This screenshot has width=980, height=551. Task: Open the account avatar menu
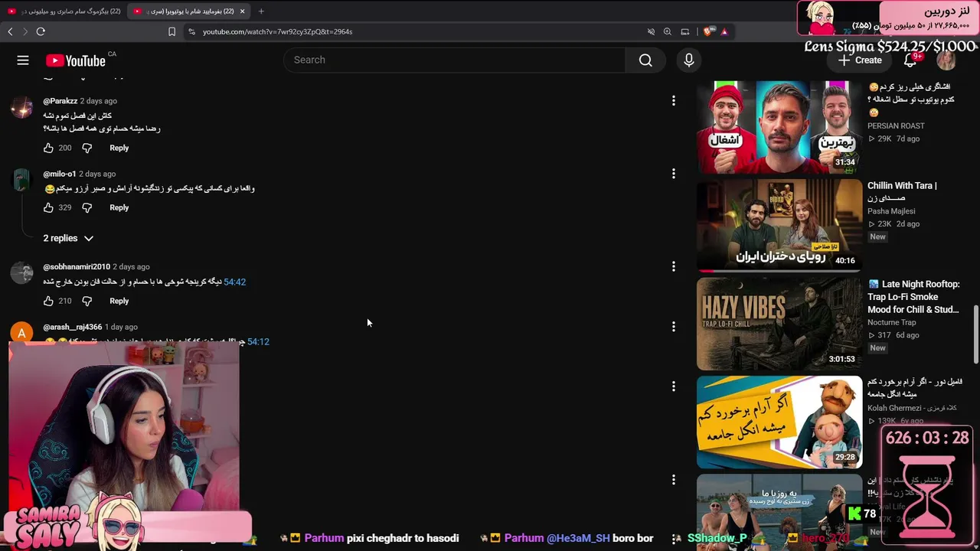click(x=946, y=60)
